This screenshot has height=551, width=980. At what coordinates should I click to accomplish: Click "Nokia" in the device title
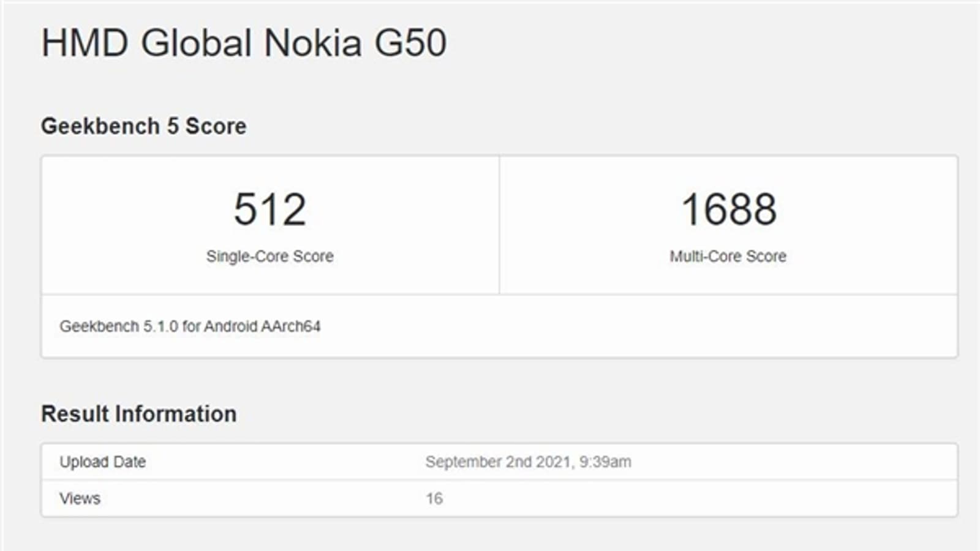point(312,43)
